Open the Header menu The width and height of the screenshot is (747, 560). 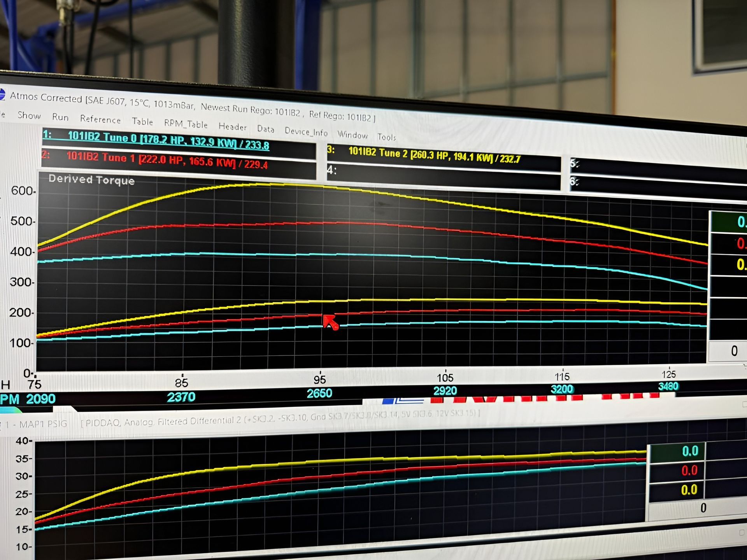pos(233,127)
